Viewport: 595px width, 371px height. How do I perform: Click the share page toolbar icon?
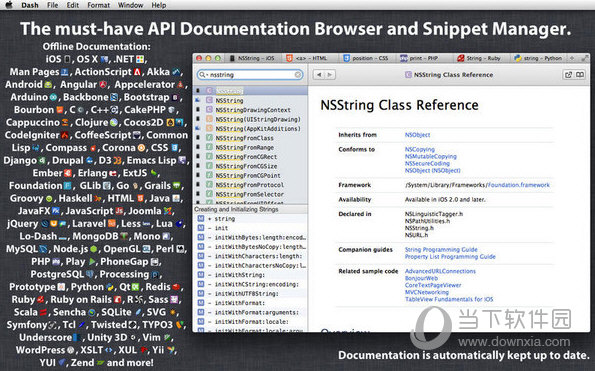[568, 75]
